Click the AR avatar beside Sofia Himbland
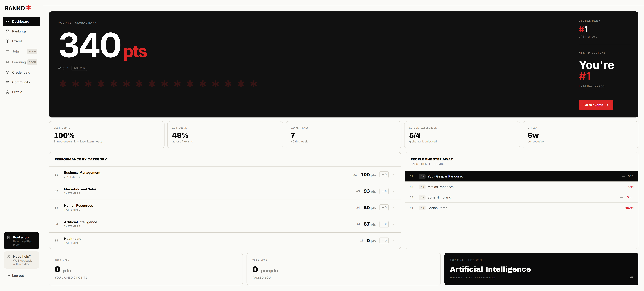 [x=422, y=197]
